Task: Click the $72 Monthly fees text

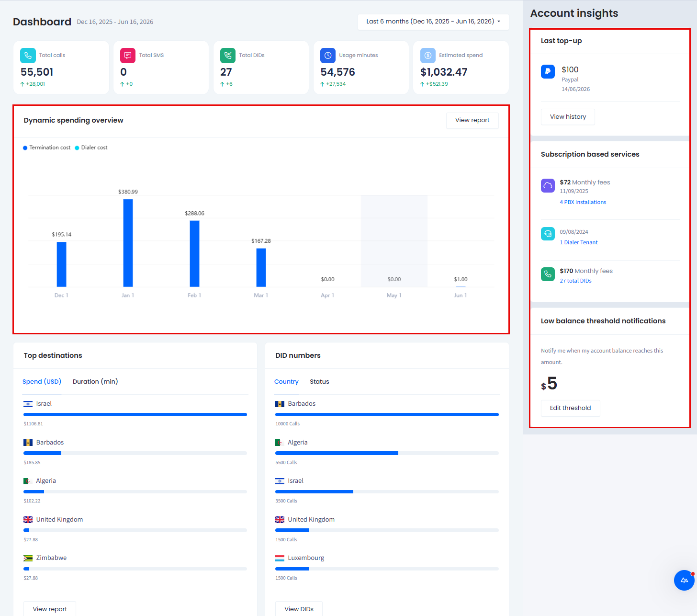Action: click(x=585, y=183)
